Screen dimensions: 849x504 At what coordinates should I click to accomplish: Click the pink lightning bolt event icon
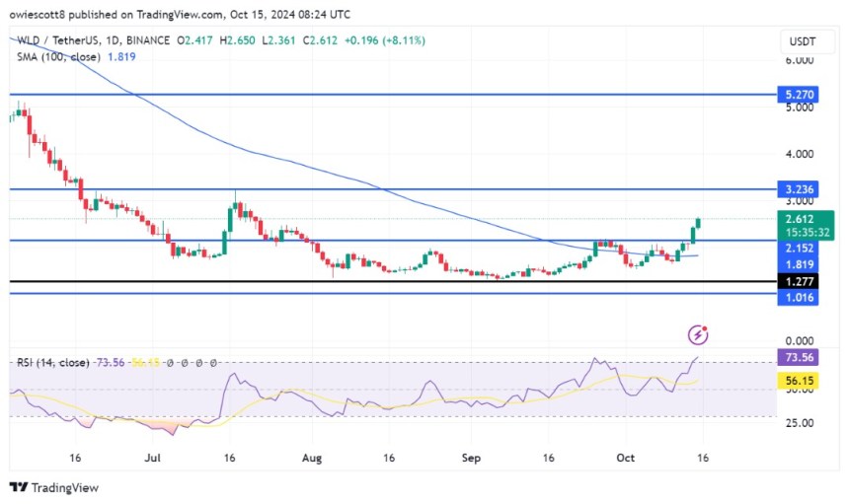click(698, 334)
